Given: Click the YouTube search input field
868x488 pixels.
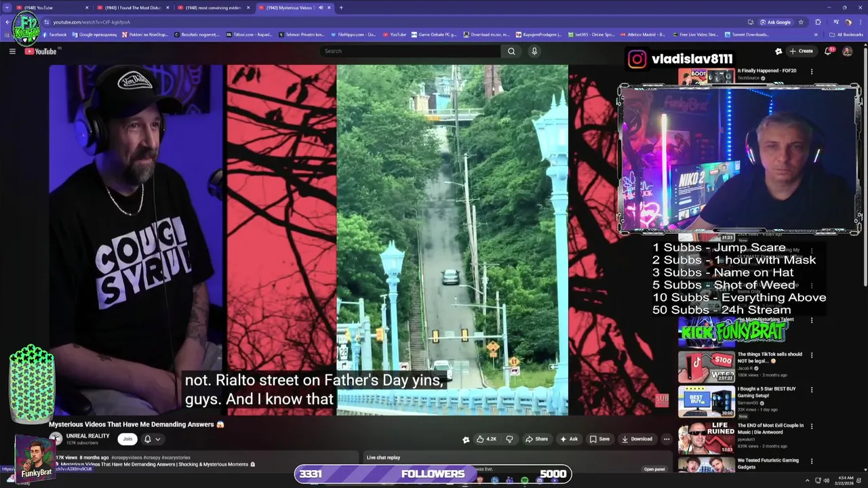Looking at the screenshot, I should click(411, 51).
